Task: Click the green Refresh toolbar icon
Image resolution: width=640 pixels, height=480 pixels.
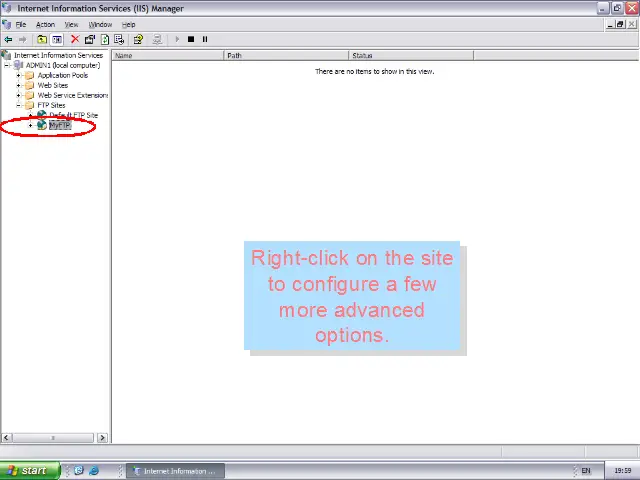Action: 105,39
